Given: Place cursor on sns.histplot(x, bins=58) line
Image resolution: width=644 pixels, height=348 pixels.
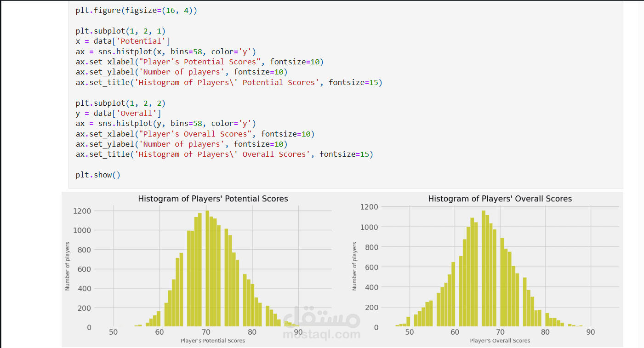Looking at the screenshot, I should coord(166,51).
